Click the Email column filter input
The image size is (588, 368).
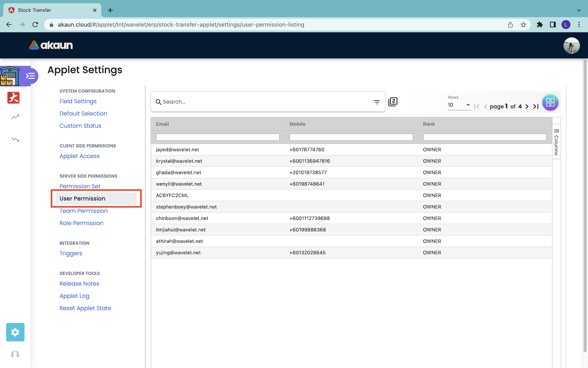point(218,137)
